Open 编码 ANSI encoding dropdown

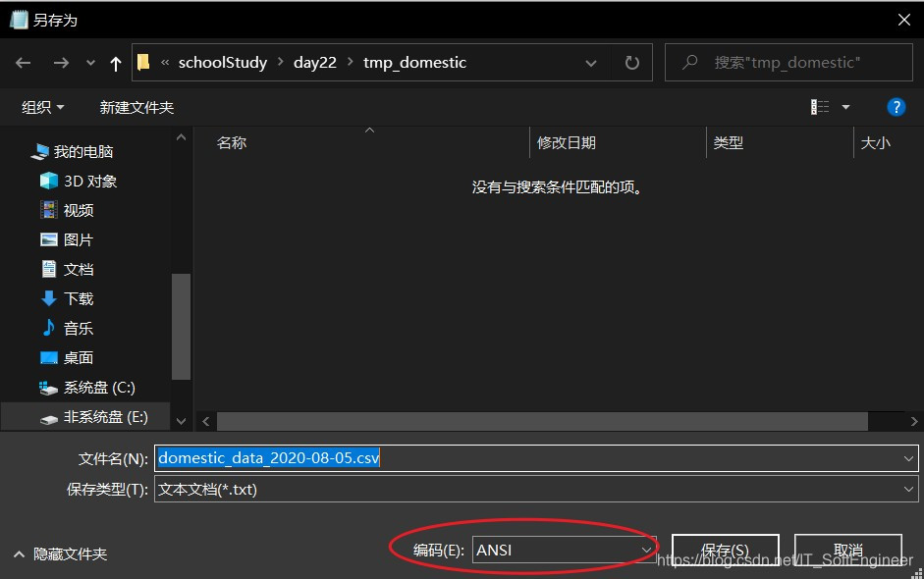point(564,550)
